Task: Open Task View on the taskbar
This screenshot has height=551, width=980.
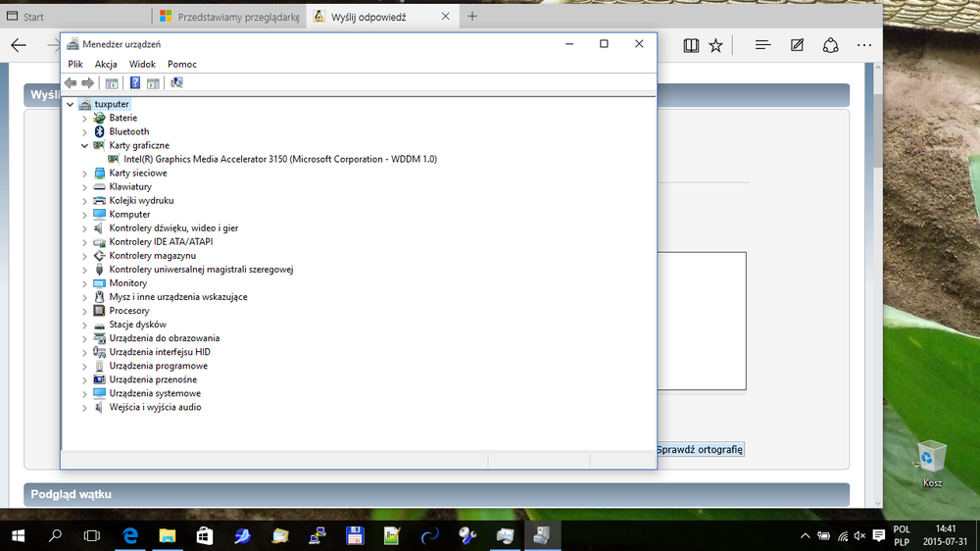Action: pyautogui.click(x=92, y=535)
